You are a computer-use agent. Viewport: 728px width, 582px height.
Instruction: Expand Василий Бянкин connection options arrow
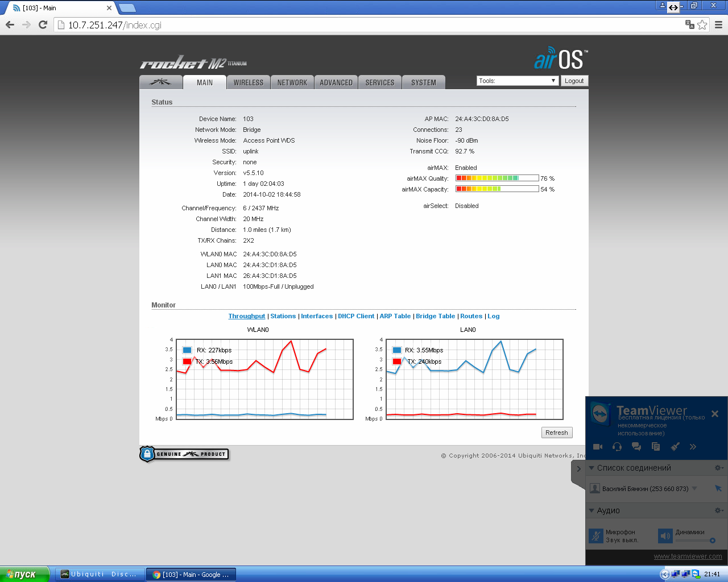[694, 488]
